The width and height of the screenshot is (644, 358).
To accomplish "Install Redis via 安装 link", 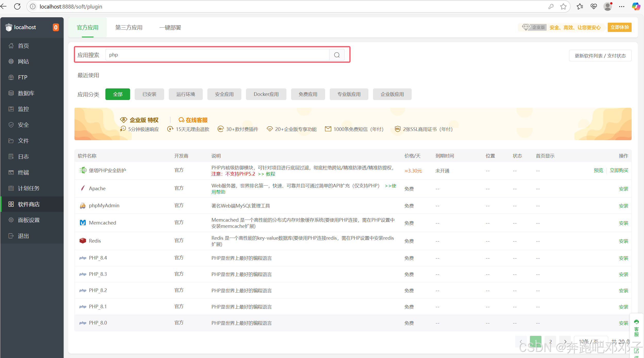I will pos(624,241).
